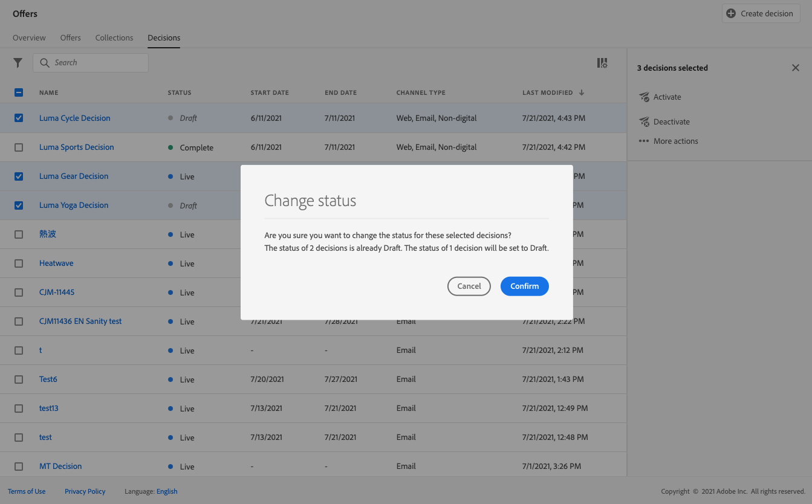Viewport: 812px width, 504px height.
Task: Sort by Last Modified arrow
Action: coord(582,92)
